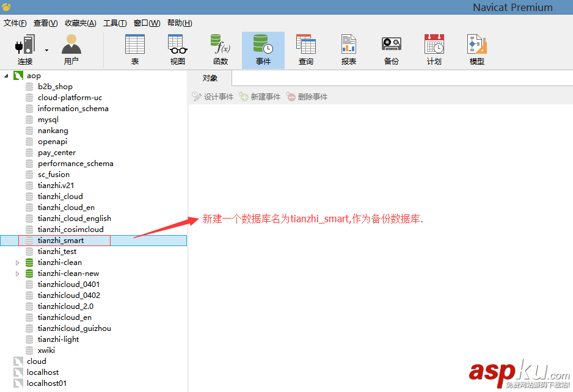Select the Table (表) toolbar icon
Screen dimensions: 573x392
coord(135,49)
